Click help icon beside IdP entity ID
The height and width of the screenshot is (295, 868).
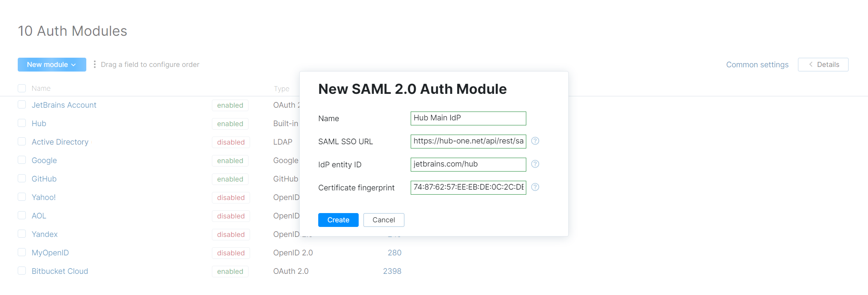[x=535, y=164]
